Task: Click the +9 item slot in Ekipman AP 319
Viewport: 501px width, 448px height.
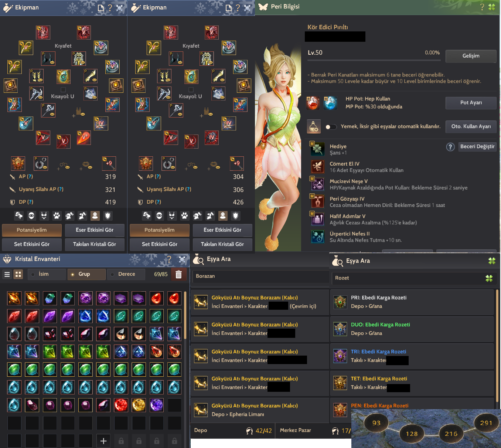Action: click(x=109, y=163)
